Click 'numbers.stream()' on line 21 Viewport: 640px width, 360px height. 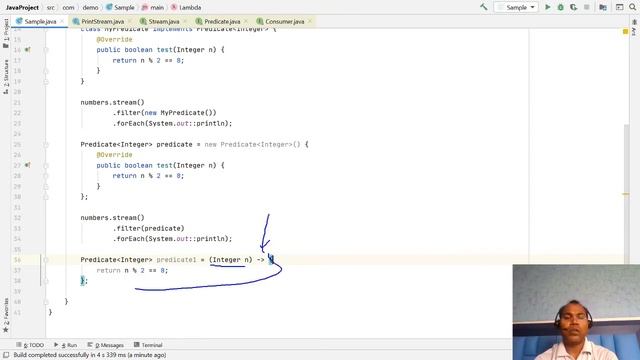click(112, 102)
